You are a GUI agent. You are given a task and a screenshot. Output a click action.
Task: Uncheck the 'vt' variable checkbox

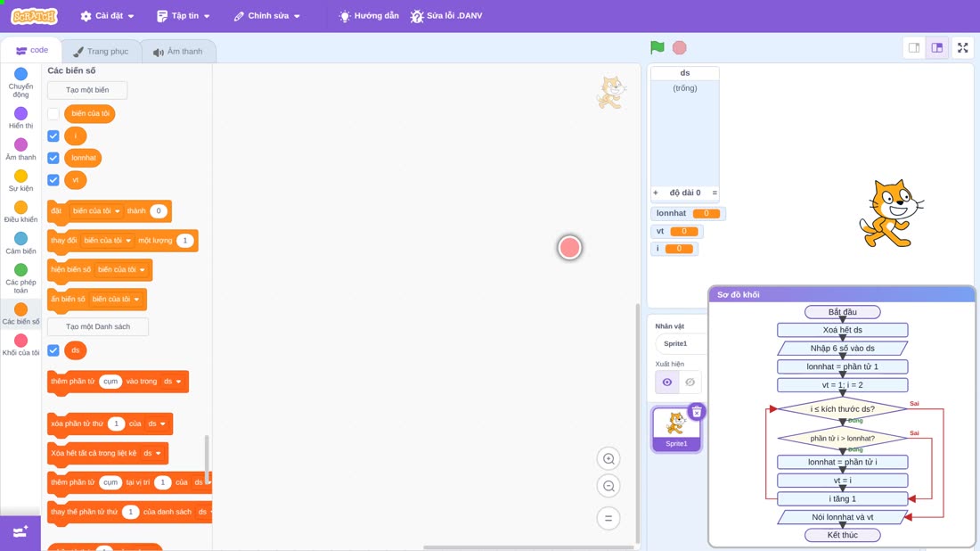point(53,180)
